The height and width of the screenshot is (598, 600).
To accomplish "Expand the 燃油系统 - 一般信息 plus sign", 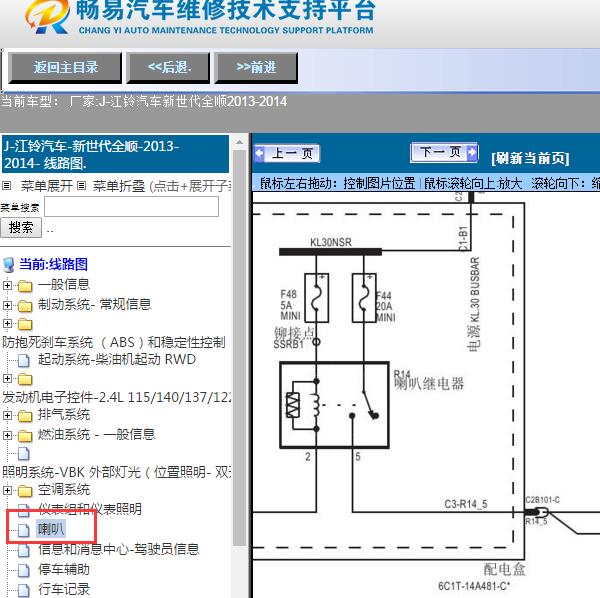I will coord(7,435).
